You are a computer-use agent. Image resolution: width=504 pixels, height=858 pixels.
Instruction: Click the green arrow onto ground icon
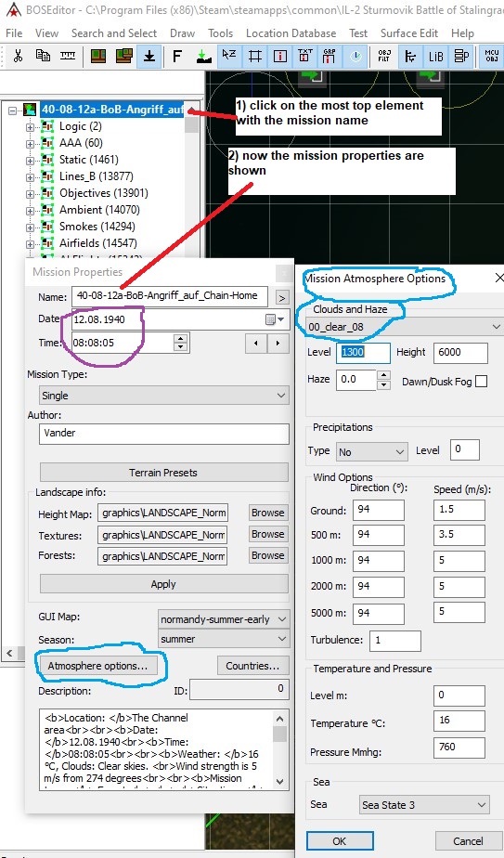pos(203,57)
